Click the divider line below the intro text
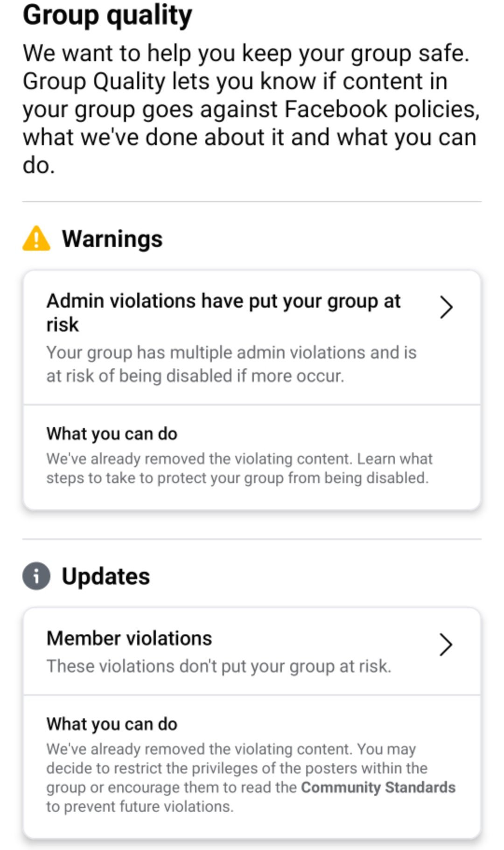The image size is (504, 850). click(x=252, y=201)
